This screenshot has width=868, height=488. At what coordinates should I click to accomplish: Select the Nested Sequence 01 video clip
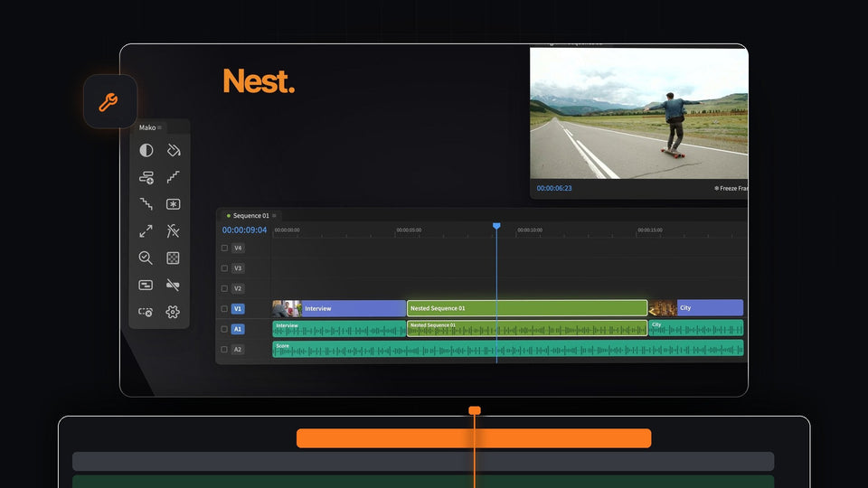[x=527, y=308]
